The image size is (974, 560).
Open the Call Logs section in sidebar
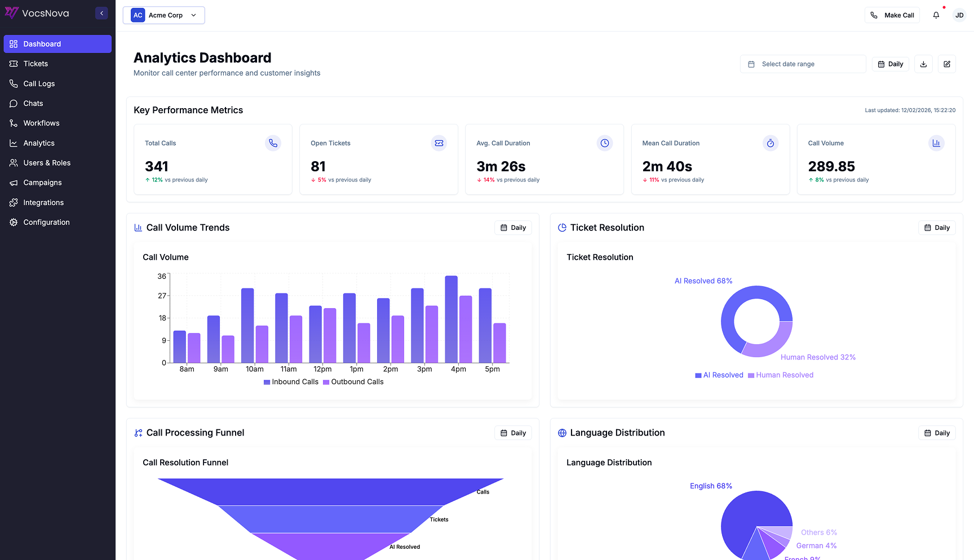coord(39,83)
